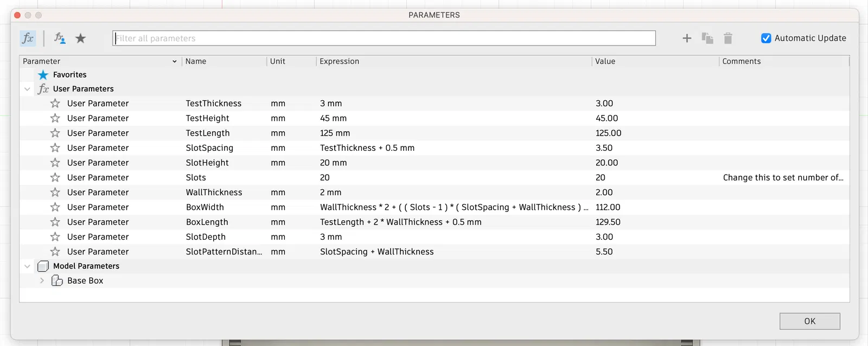Click the Filter all parameters field
The width and height of the screenshot is (868, 346).
point(384,38)
